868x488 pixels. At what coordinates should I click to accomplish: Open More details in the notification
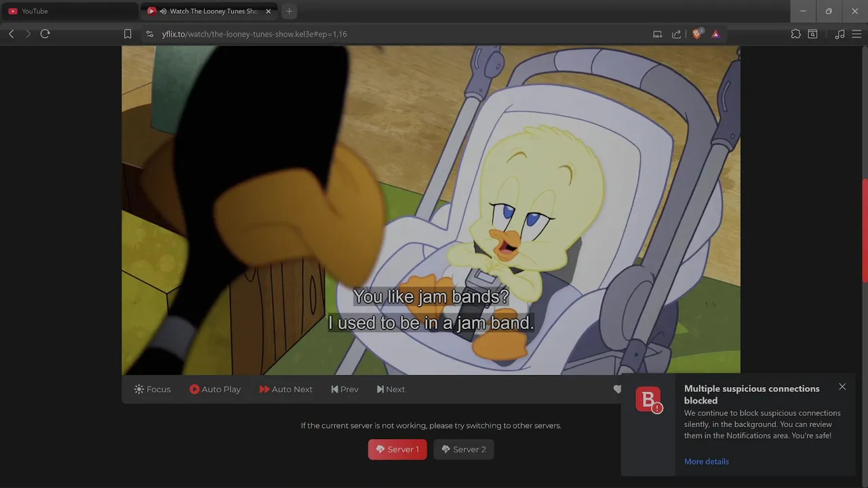[x=707, y=462]
